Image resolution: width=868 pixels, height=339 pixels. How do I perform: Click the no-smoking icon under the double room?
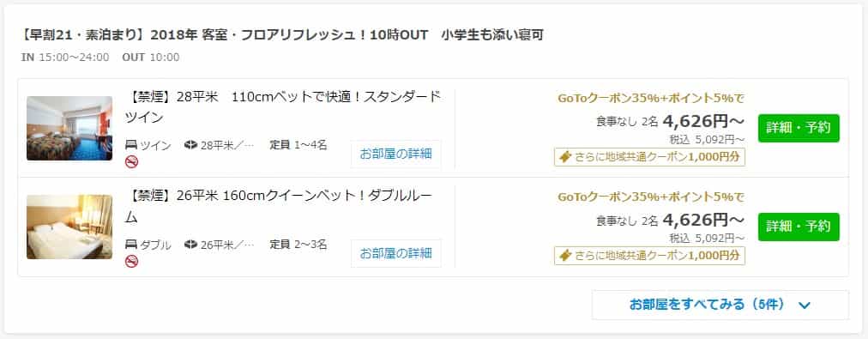(x=132, y=262)
